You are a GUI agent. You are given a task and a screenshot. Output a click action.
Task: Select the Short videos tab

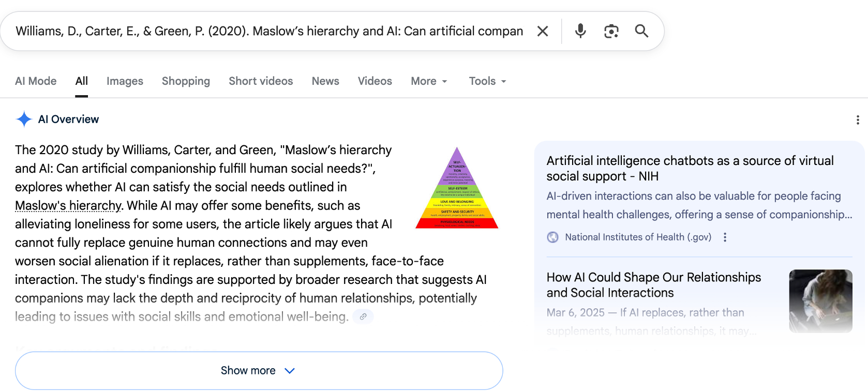coord(261,81)
